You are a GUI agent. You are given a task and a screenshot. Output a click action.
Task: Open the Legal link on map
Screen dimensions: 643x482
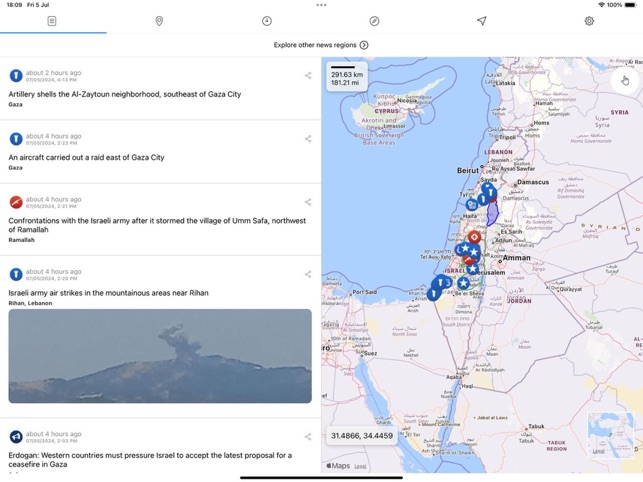[x=360, y=466]
